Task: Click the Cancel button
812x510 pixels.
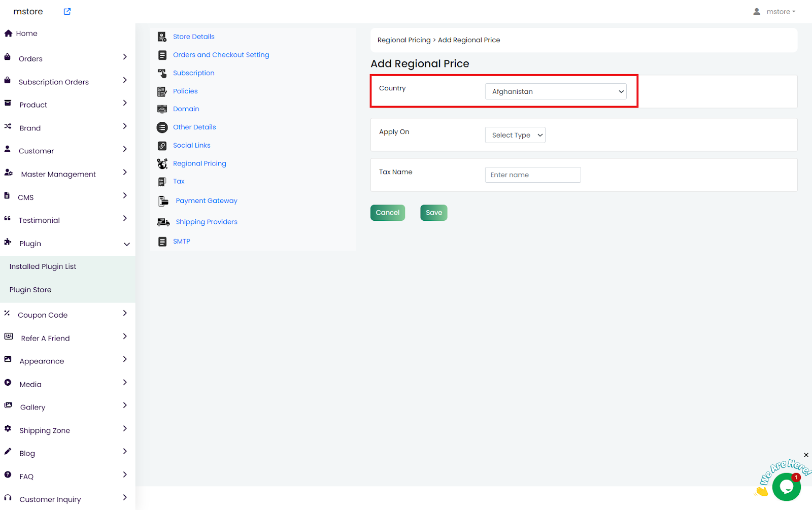Action: coord(387,213)
